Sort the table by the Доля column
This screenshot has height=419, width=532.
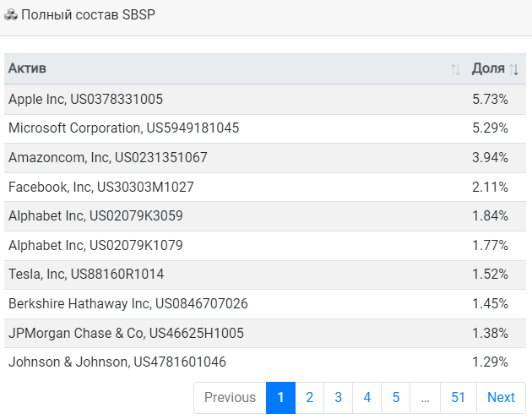point(494,68)
